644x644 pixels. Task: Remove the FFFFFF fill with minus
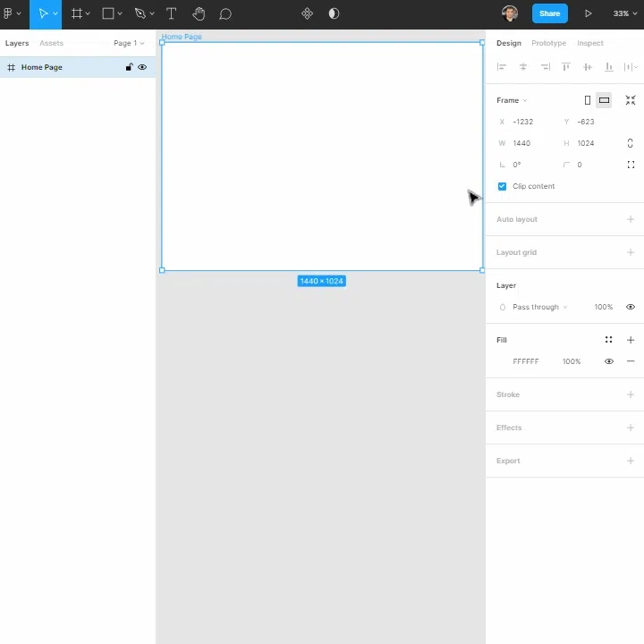click(x=631, y=361)
